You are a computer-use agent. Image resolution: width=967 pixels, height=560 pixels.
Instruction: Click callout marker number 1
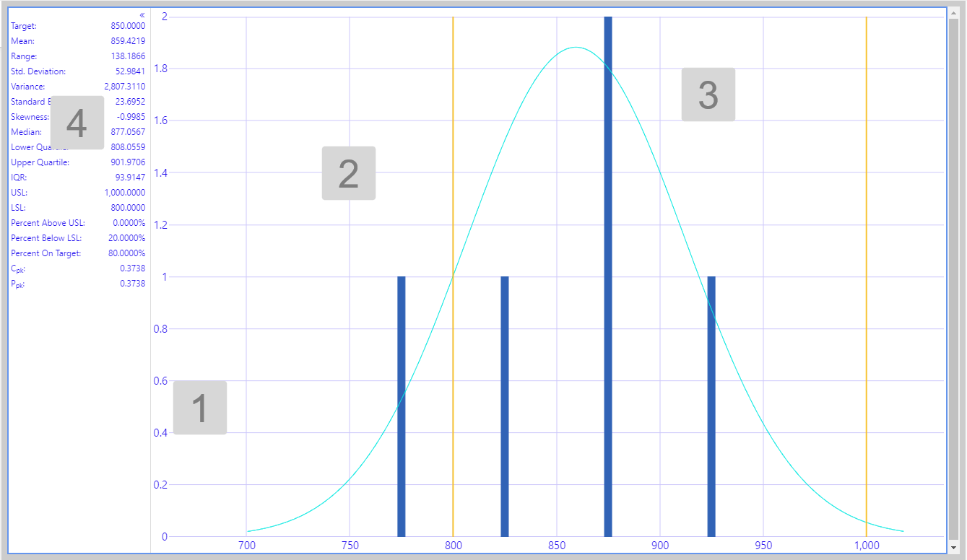coord(200,408)
